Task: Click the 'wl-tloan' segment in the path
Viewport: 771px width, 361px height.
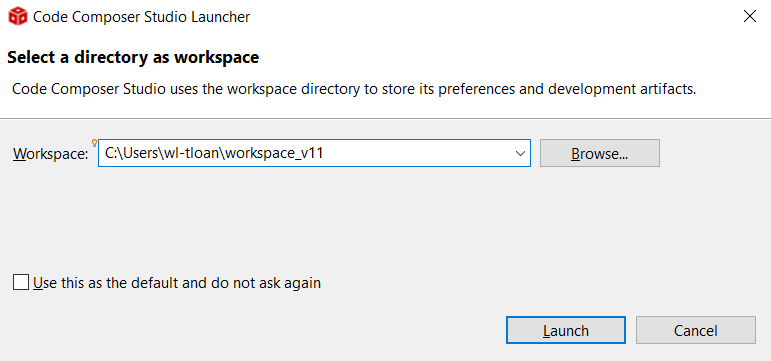Action: tap(193, 153)
